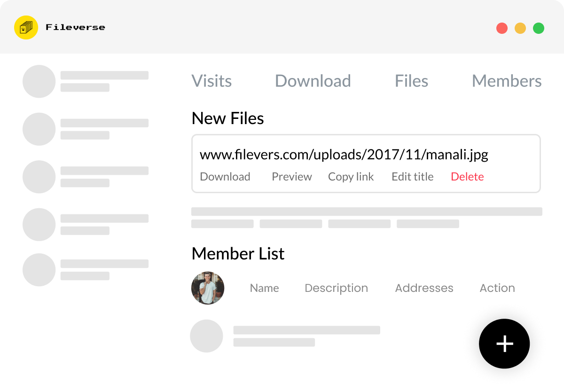564x392 pixels.
Task: Click the avatar placeholder in the Member List row
Action: click(206, 336)
